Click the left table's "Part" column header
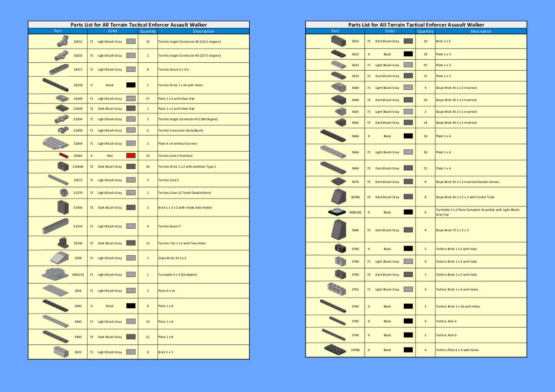This screenshot has width=555, height=392. (x=58, y=31)
